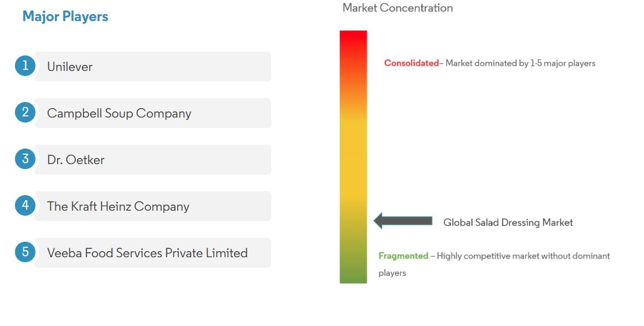Click the number 3 circle badge
This screenshot has width=644, height=326.
tap(25, 159)
